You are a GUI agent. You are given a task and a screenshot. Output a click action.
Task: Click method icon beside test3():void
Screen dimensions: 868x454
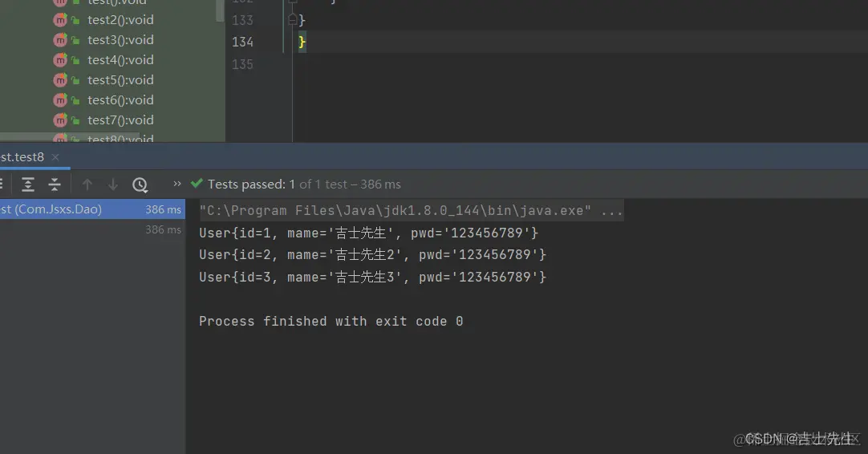pos(60,40)
